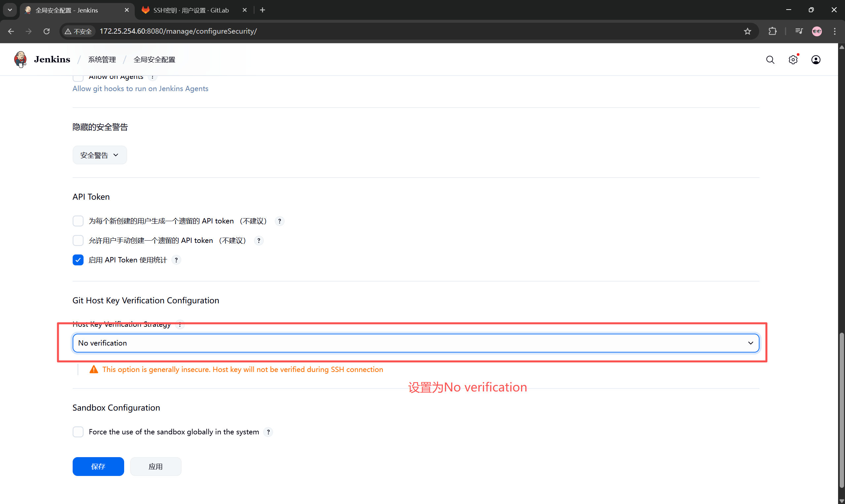
Task: Reload the page with the refresh icon
Action: click(47, 31)
